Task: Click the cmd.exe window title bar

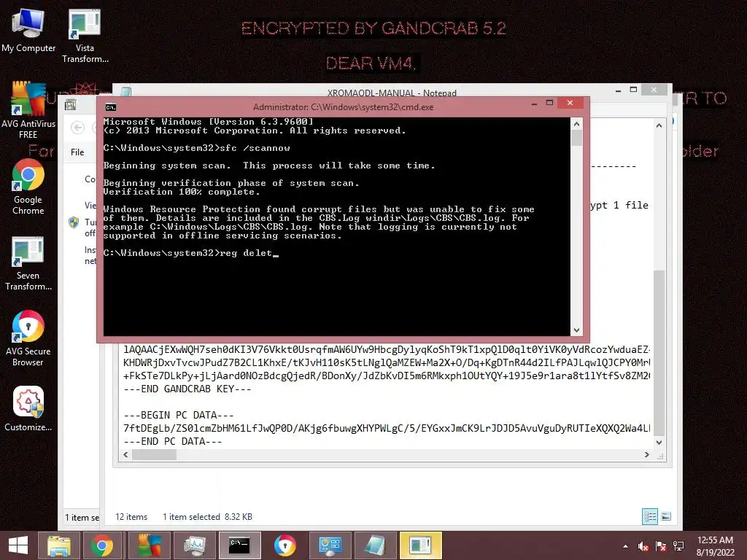Action: 343,107
